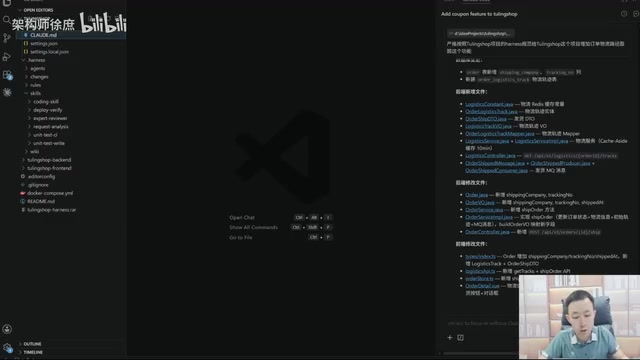The height and width of the screenshot is (360, 640).
Task: Collapse the .harness folder
Action: 23,60
